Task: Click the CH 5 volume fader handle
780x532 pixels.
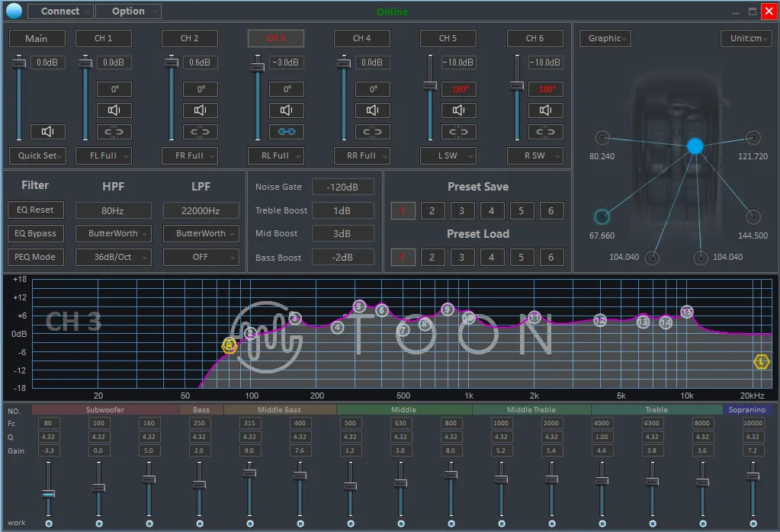Action: 430,85
